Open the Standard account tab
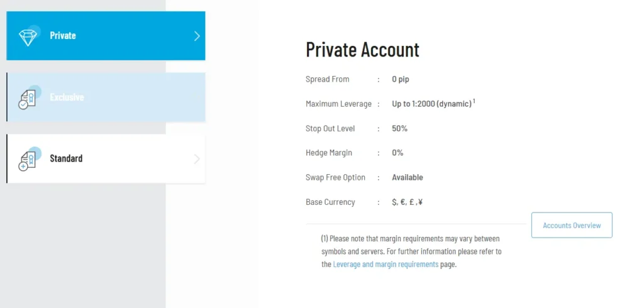The height and width of the screenshot is (308, 644). click(x=66, y=158)
